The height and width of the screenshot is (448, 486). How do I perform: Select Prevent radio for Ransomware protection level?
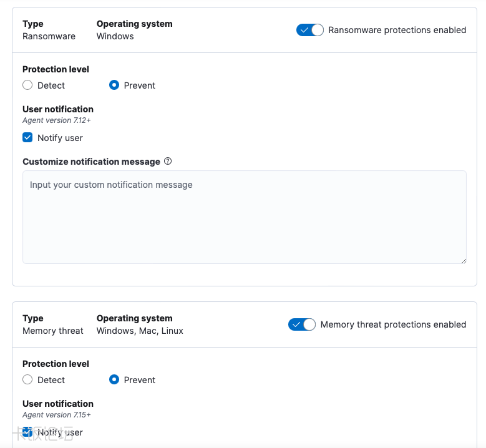[114, 85]
